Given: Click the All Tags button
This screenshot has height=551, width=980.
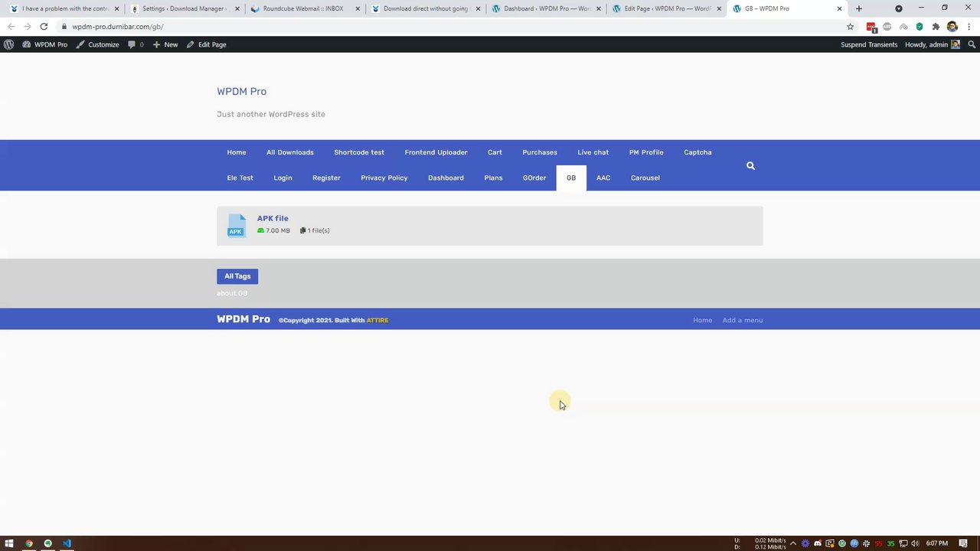Looking at the screenshot, I should [x=237, y=276].
